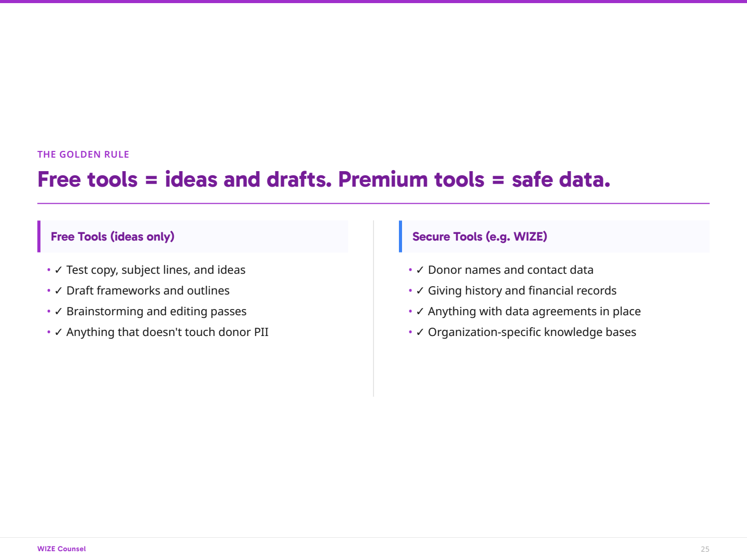The width and height of the screenshot is (747, 560).
Task: Click the purple accent bar beside Free Tools
Action: [x=39, y=236]
